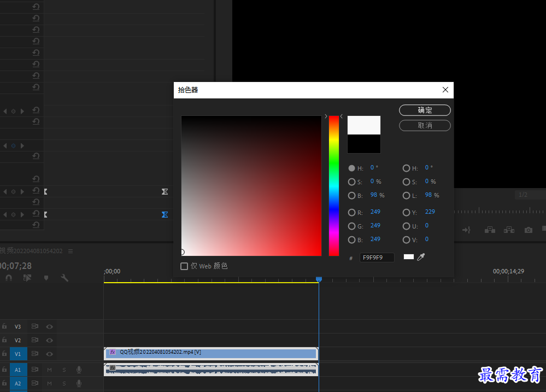Export frame with the camera icon
The width and height of the screenshot is (546, 392).
coord(529,230)
